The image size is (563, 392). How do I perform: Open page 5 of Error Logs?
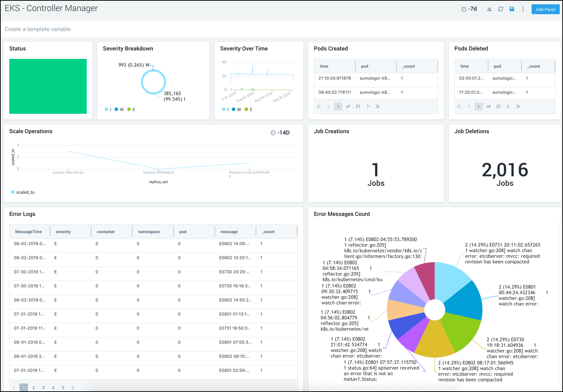[x=63, y=387]
